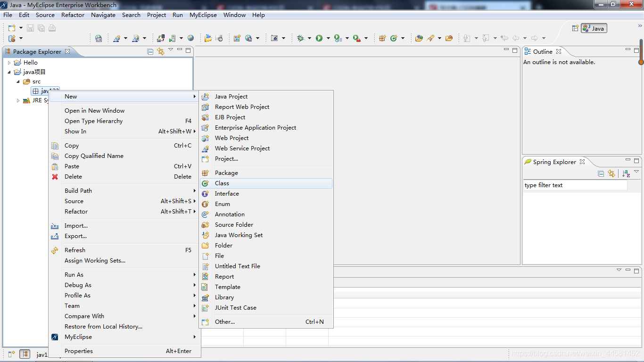
Task: Open the Build Path submenu
Action: pyautogui.click(x=124, y=191)
